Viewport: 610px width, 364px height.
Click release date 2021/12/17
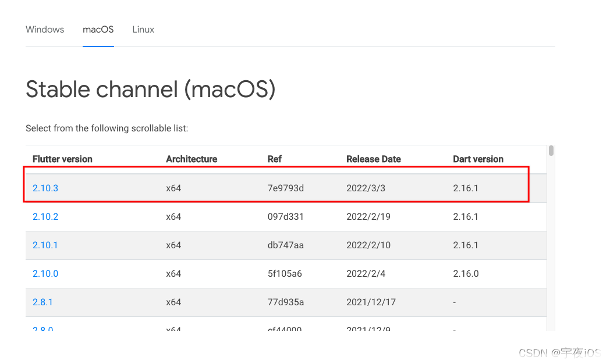(x=371, y=302)
